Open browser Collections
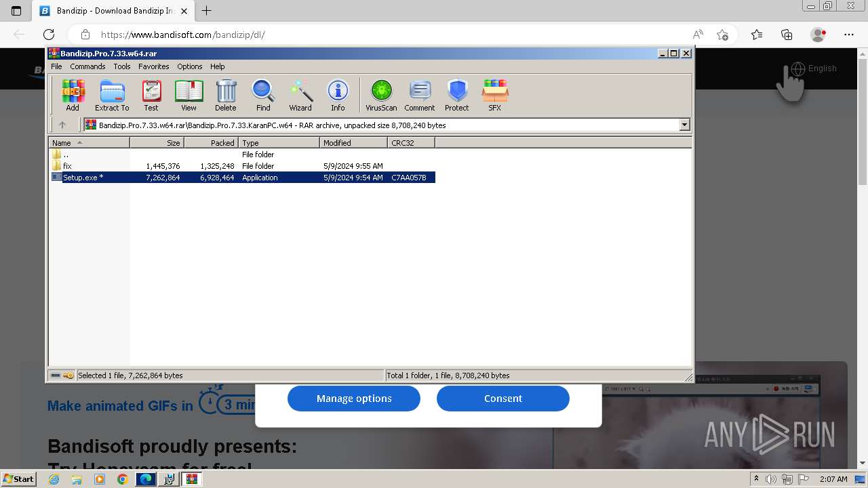868x488 pixels. (787, 35)
